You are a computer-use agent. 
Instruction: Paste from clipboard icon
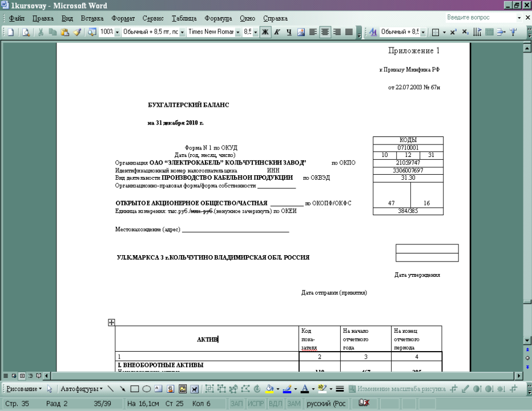point(65,32)
